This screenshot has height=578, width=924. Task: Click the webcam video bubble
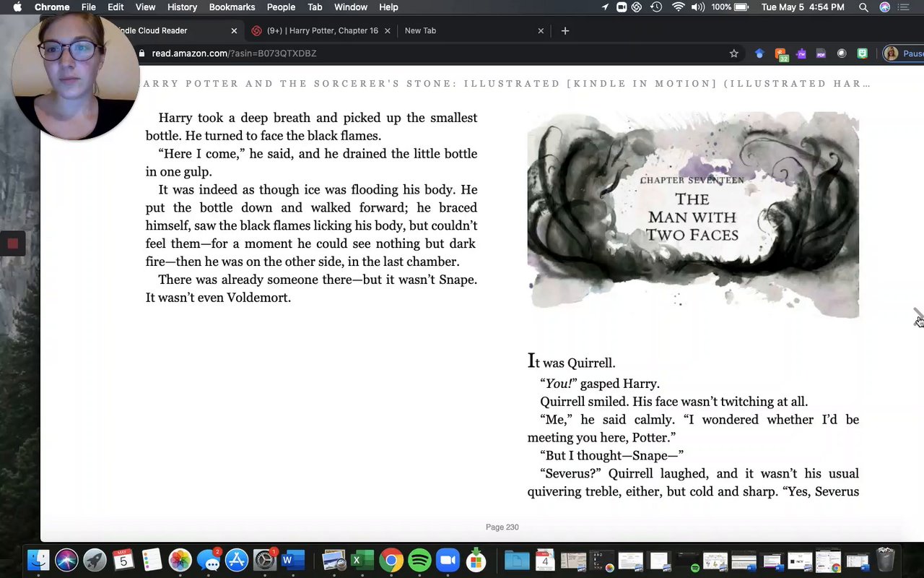coord(75,76)
